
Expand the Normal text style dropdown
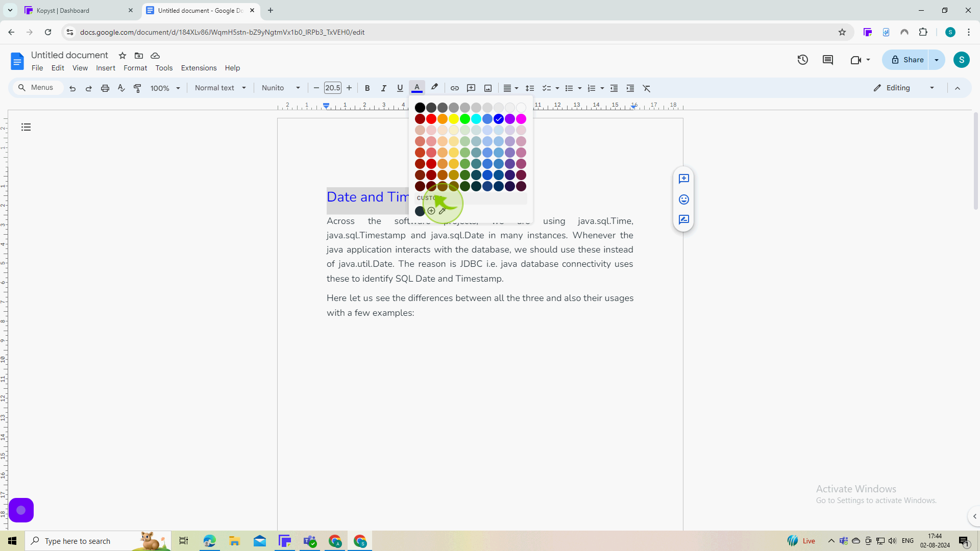pyautogui.click(x=243, y=87)
